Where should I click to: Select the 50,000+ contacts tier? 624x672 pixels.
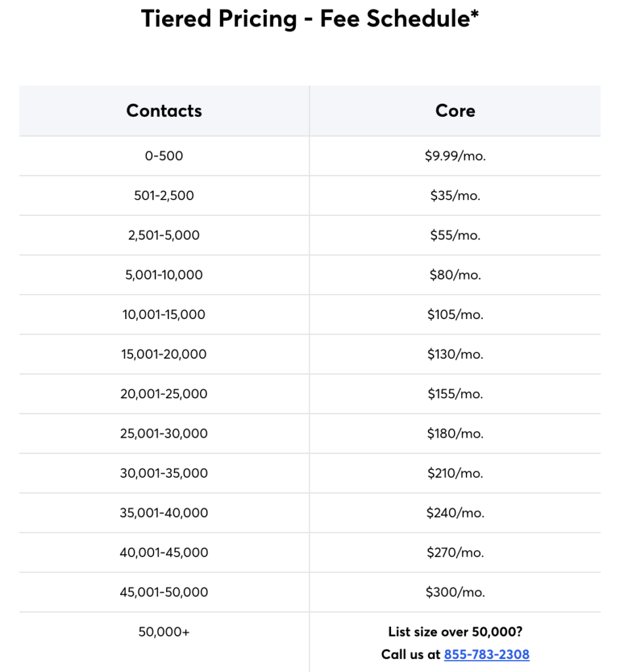[x=164, y=632]
